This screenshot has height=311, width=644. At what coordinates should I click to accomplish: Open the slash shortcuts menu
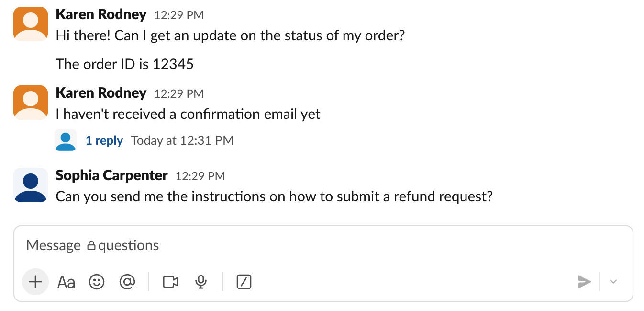coord(244,282)
